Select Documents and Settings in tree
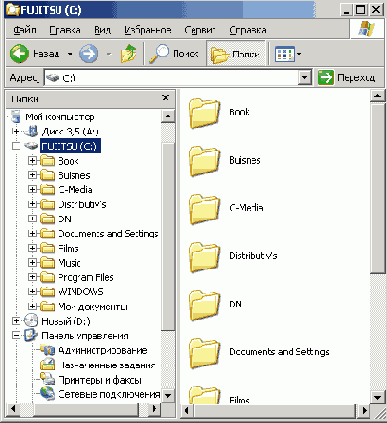The height and width of the screenshot is (423, 387). tap(108, 234)
